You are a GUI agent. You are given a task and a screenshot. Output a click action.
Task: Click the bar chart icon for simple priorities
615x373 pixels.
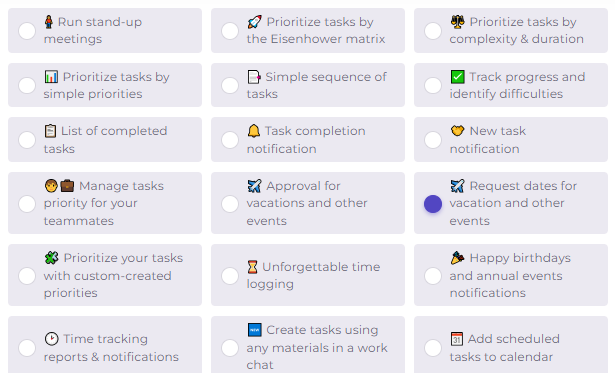pyautogui.click(x=51, y=76)
